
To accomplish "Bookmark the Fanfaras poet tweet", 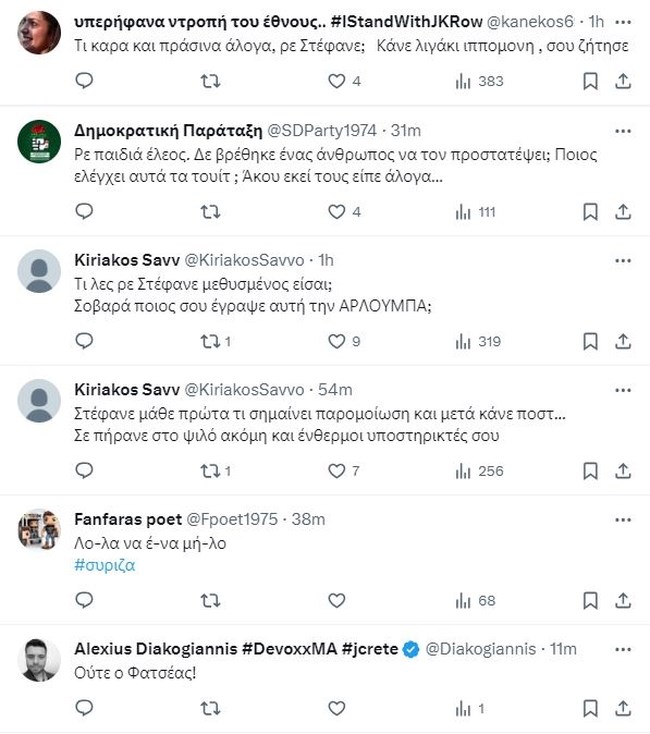I will coord(590,600).
